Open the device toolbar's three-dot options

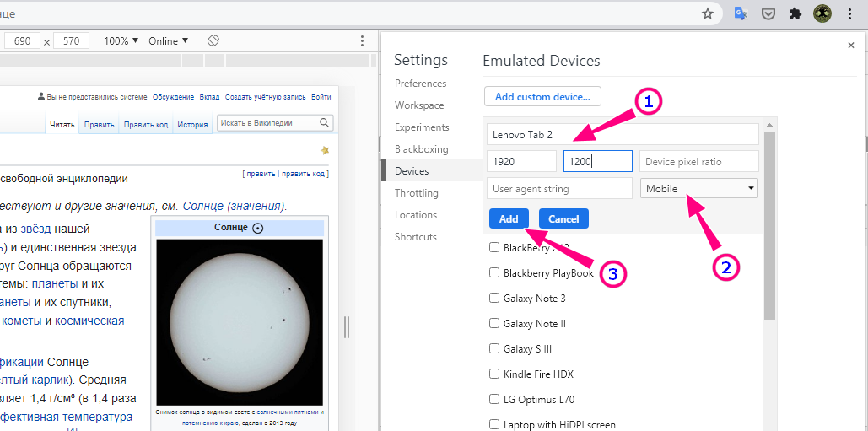362,41
